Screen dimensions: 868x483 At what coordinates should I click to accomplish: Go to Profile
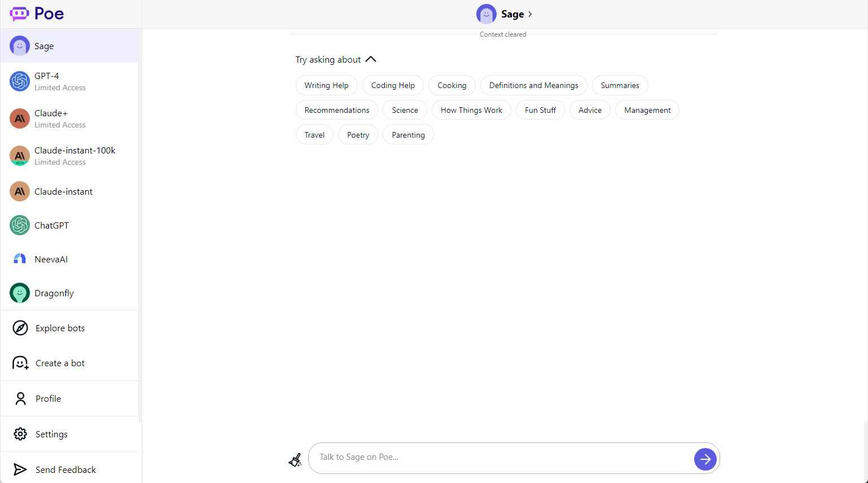pyautogui.click(x=69, y=398)
